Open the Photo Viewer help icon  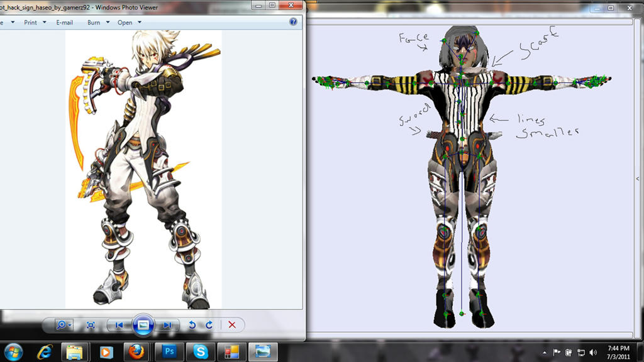point(293,22)
